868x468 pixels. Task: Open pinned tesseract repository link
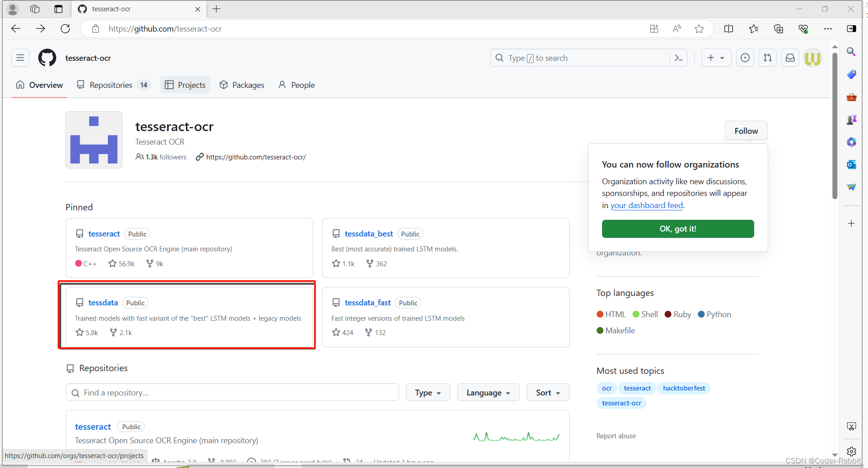pos(104,234)
